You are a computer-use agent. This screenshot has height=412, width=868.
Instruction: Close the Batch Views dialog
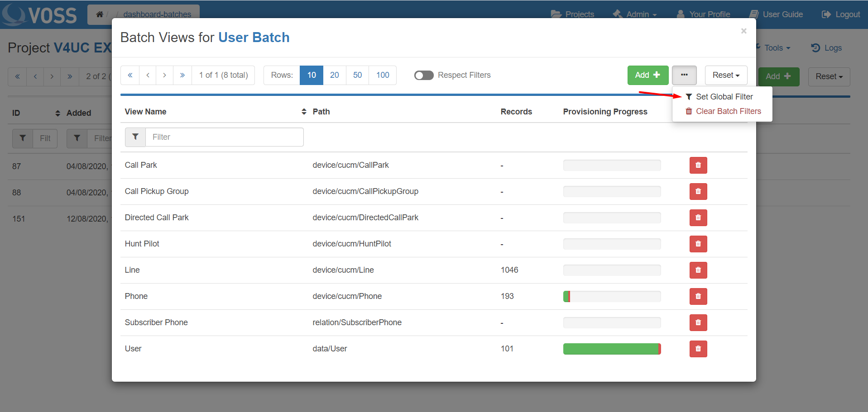click(743, 31)
